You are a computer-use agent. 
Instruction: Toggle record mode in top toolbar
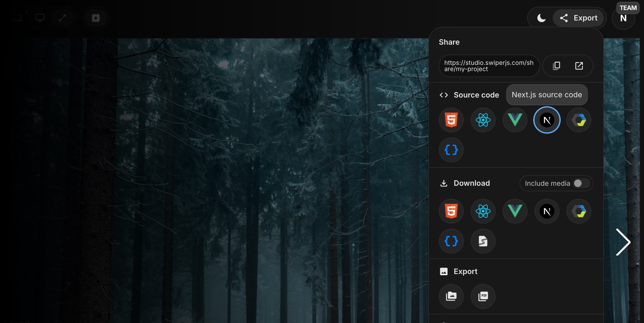(x=96, y=18)
